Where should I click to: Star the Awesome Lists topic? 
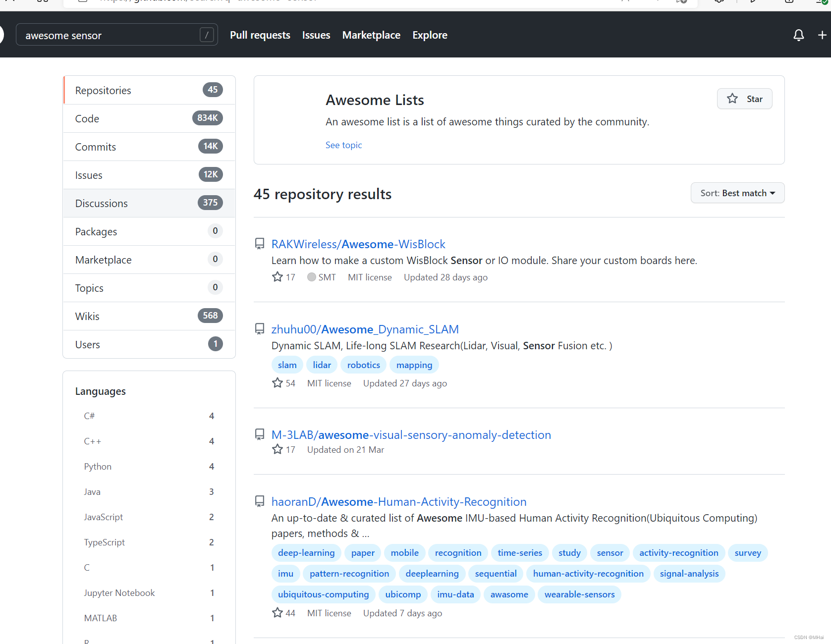[744, 99]
